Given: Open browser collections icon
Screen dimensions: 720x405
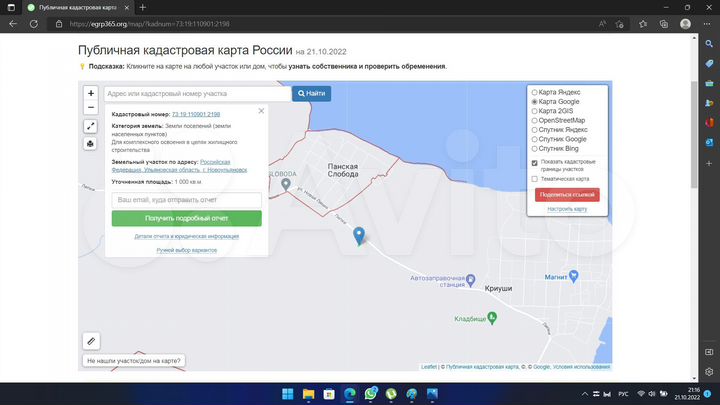Looking at the screenshot, I should click(664, 24).
